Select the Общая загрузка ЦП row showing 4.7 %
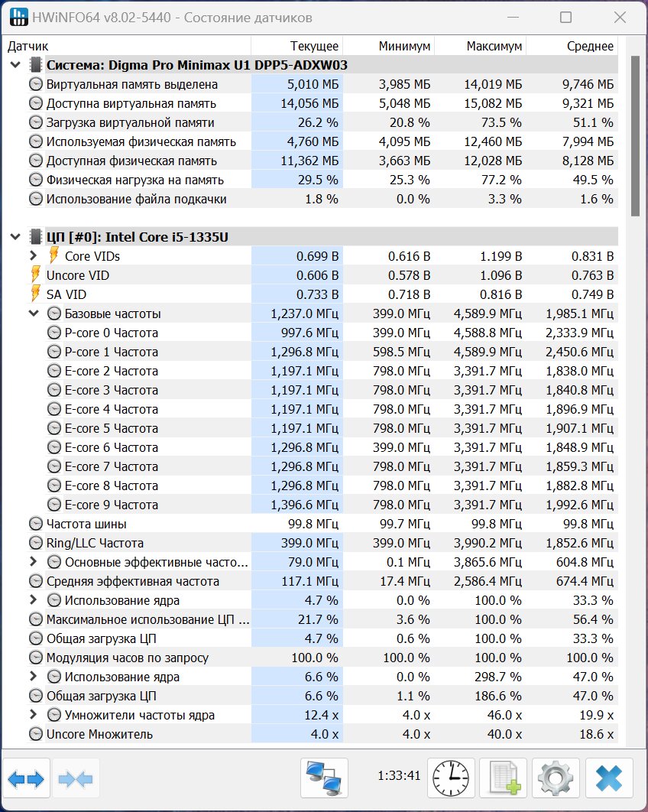The width and height of the screenshot is (648, 812). (102, 638)
